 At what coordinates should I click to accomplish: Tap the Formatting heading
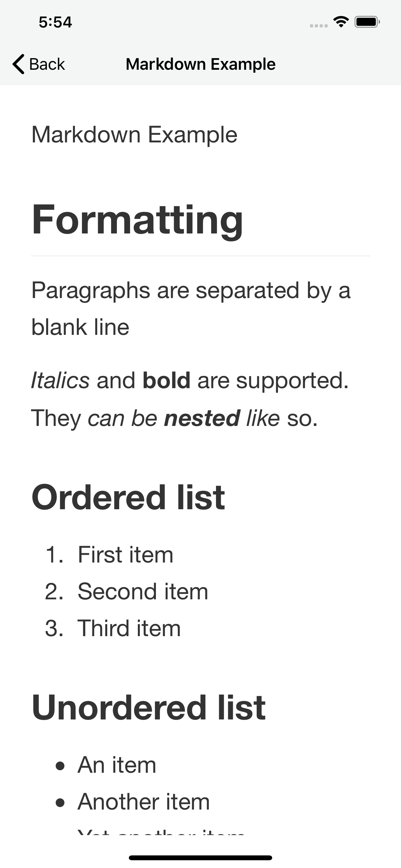(137, 220)
